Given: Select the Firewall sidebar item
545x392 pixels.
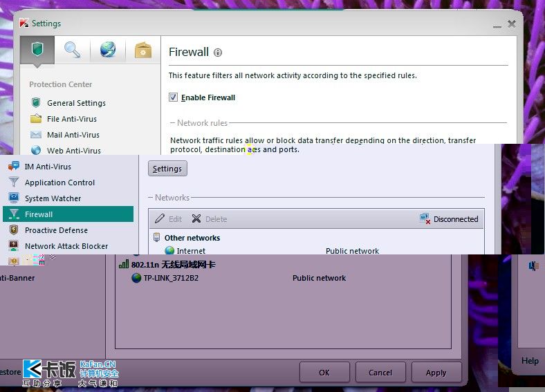Looking at the screenshot, I should pos(68,214).
